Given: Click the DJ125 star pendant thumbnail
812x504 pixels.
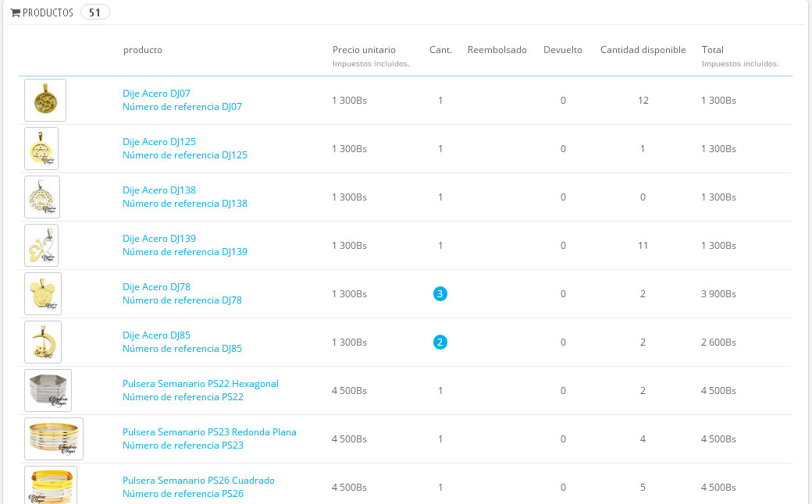Looking at the screenshot, I should click(41, 148).
